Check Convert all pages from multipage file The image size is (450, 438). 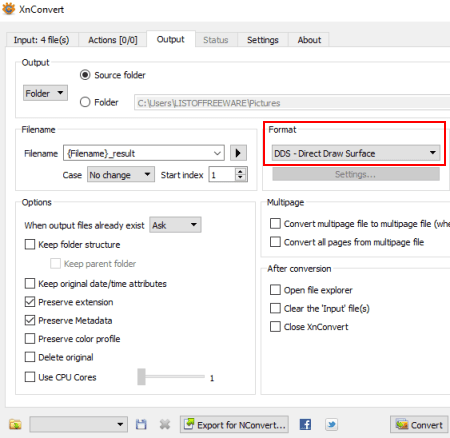(275, 242)
